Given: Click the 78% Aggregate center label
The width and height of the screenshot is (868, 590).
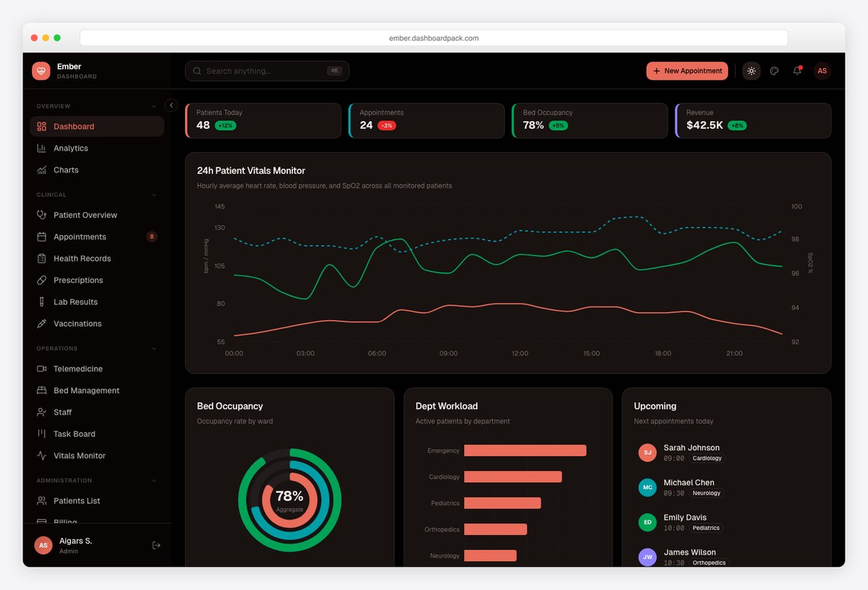Looking at the screenshot, I should click(289, 500).
